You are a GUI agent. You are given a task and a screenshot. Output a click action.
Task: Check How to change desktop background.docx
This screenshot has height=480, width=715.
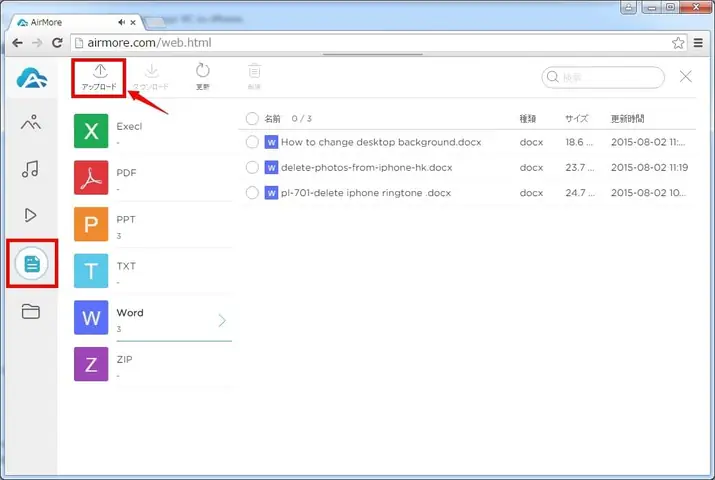point(252,142)
